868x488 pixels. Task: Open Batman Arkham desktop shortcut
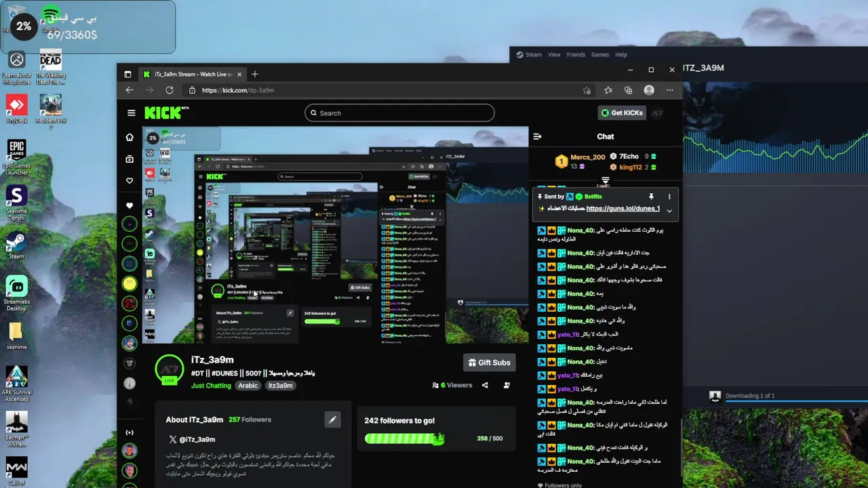[x=16, y=428]
